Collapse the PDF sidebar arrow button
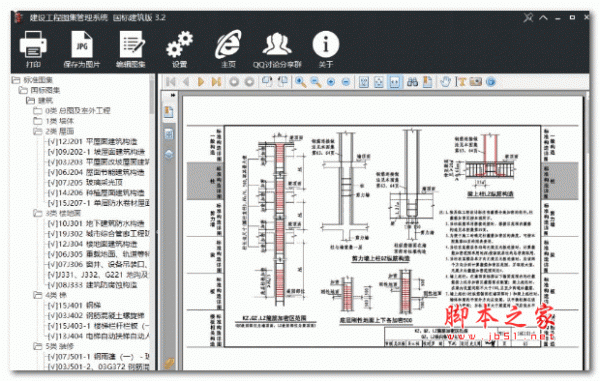 pyautogui.click(x=173, y=95)
